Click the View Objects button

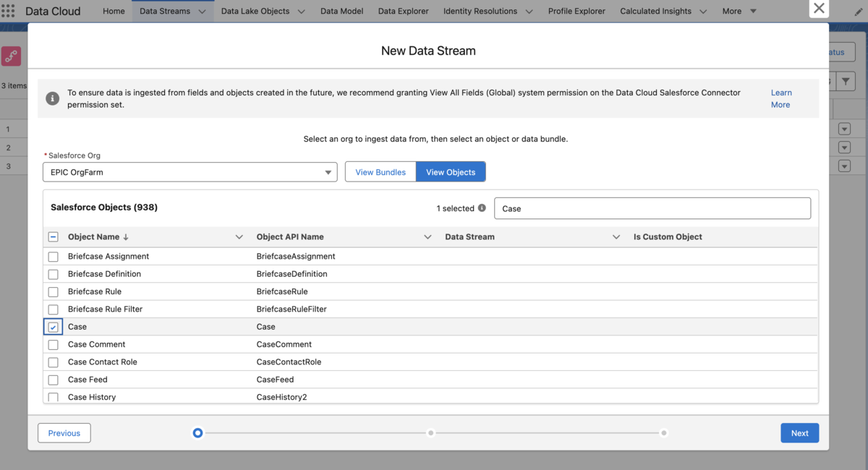click(x=451, y=172)
